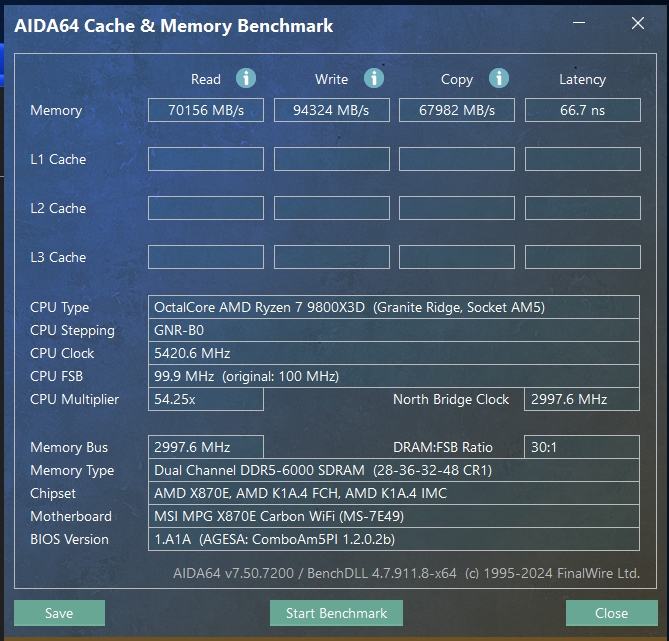669x641 pixels.
Task: Click the Memory row label
Action: click(x=56, y=111)
